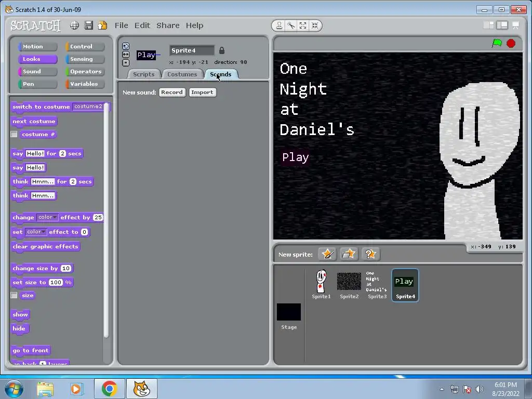The height and width of the screenshot is (399, 532).
Task: Open Google Chrome from taskbar
Action: pos(109,389)
